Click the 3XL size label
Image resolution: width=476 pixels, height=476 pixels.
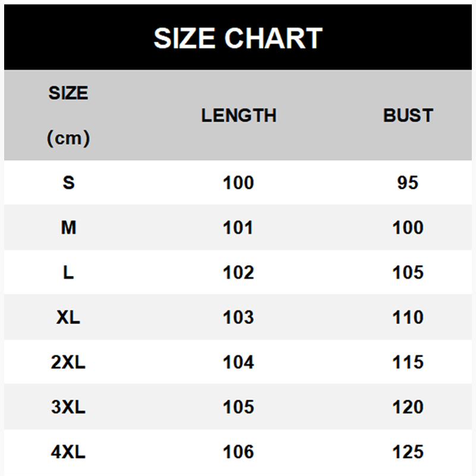[68, 407]
